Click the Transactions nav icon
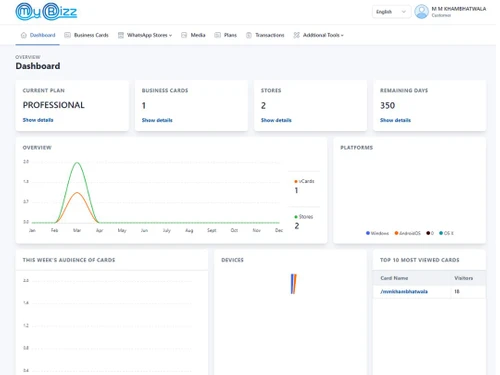Screen dimensions: 500x375 [x=249, y=35]
